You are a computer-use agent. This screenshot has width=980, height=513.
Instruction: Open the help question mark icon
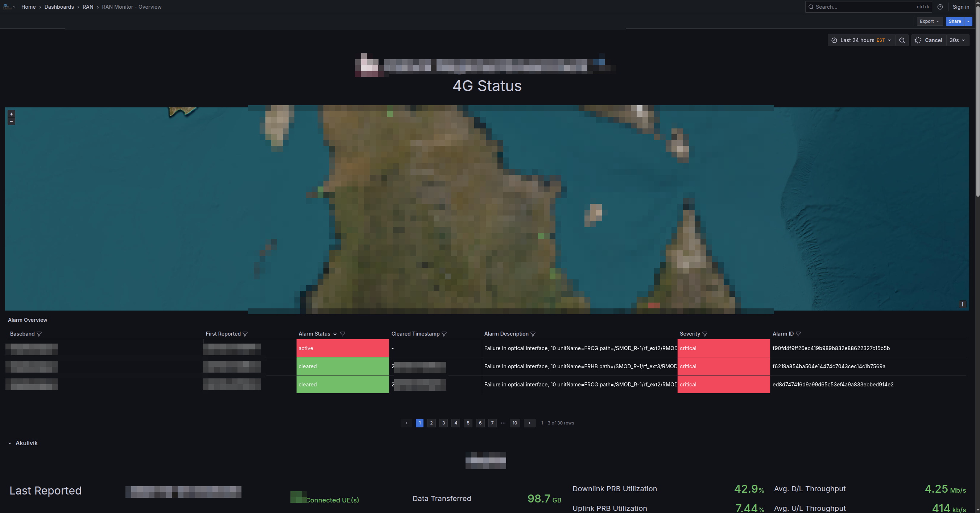(940, 7)
